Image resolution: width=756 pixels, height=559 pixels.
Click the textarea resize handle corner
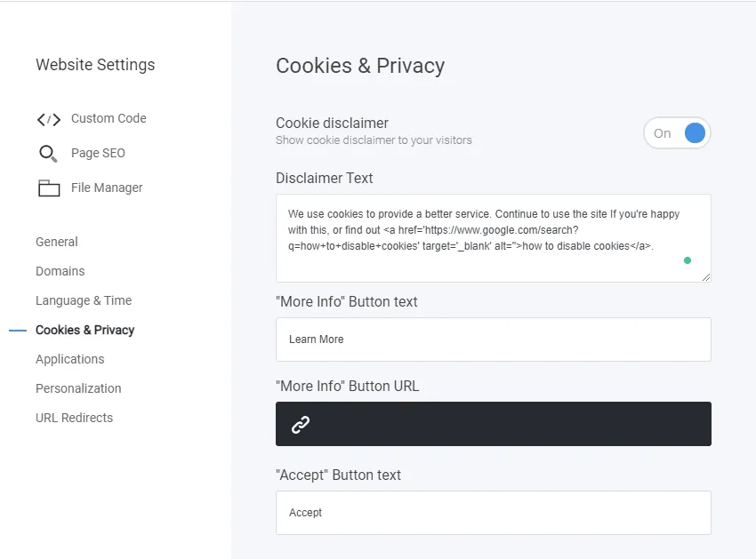click(707, 278)
